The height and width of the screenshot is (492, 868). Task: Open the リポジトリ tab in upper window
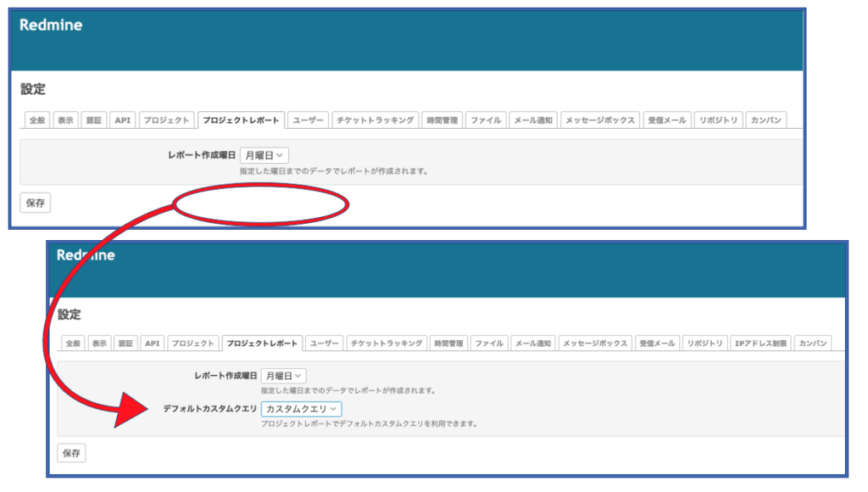(718, 120)
